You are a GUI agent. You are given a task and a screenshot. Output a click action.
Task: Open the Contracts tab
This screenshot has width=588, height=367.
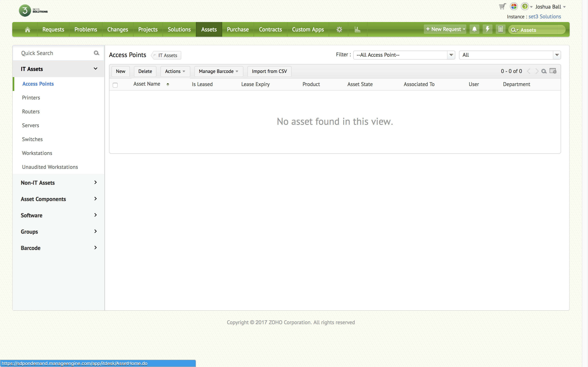pos(270,30)
